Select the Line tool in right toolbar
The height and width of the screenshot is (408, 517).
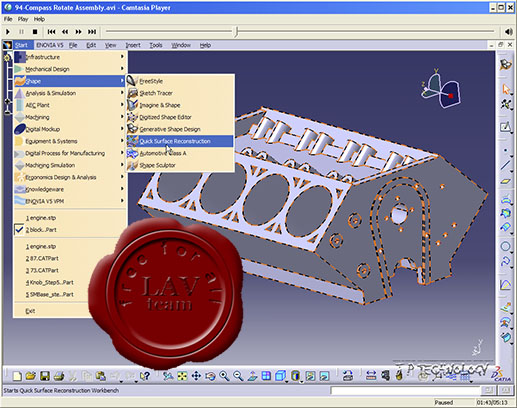pos(506,165)
